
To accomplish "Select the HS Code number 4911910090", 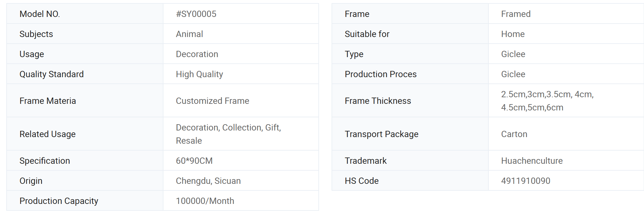I will tap(526, 181).
